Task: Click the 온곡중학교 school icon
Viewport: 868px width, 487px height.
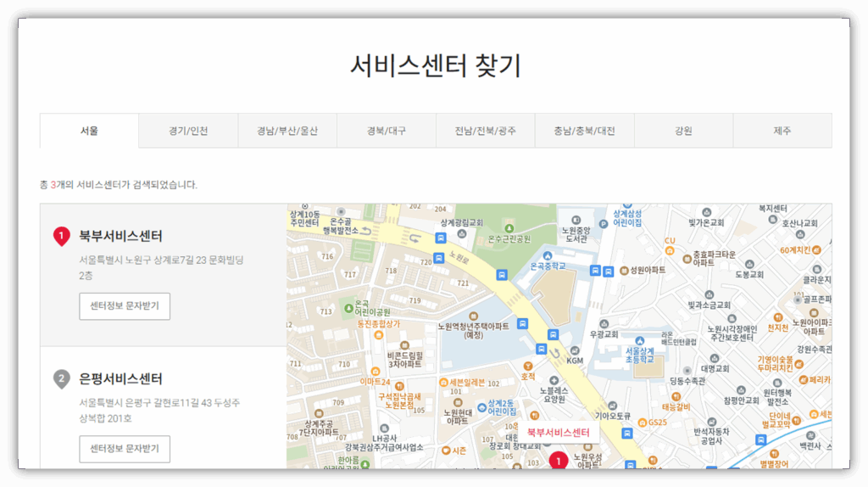Action: pos(548,256)
